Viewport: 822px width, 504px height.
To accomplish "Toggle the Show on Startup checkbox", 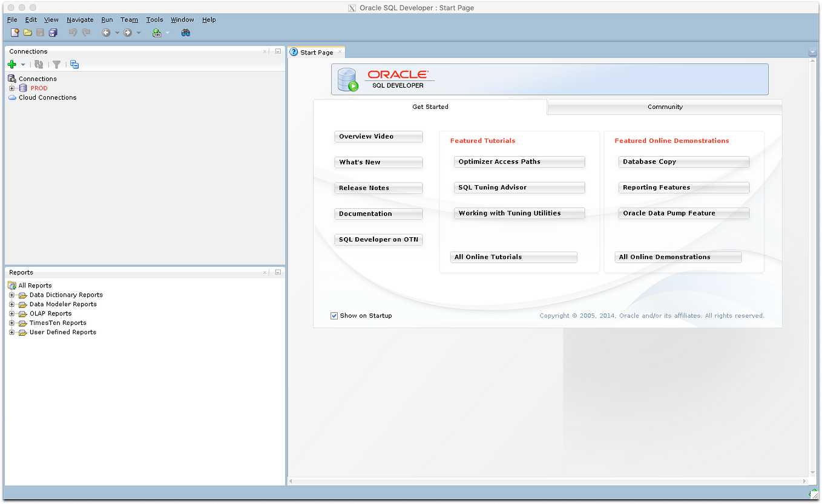I will pos(334,316).
